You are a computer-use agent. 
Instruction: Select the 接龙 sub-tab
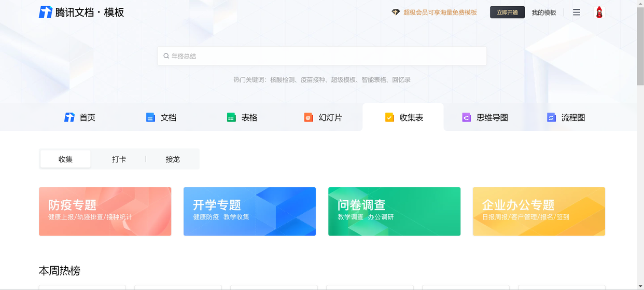tap(173, 159)
